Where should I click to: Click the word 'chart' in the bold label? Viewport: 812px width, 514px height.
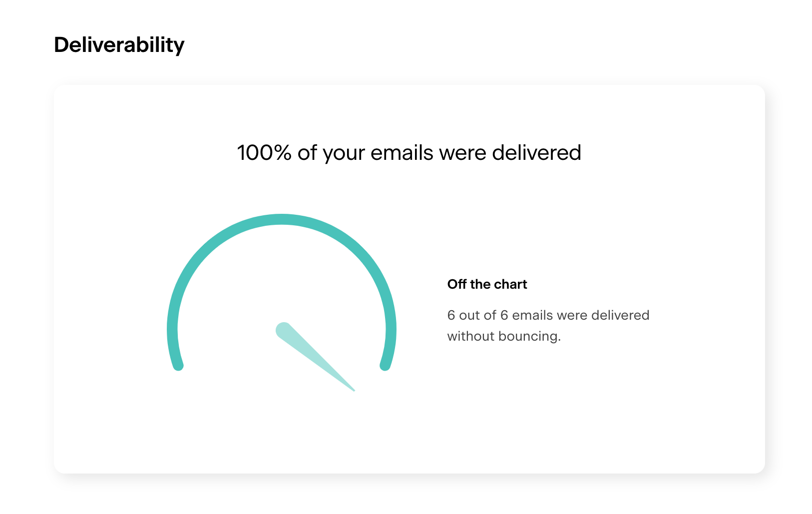point(511,284)
